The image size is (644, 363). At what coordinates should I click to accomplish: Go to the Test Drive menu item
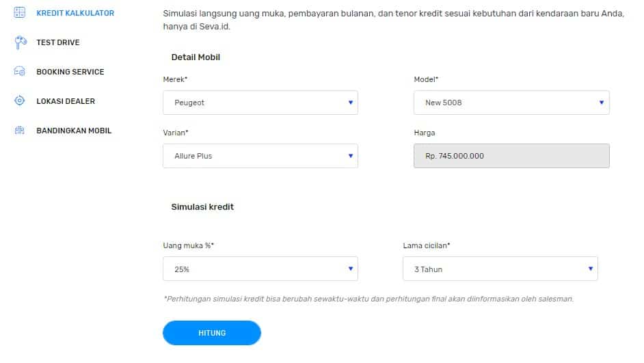pos(58,42)
